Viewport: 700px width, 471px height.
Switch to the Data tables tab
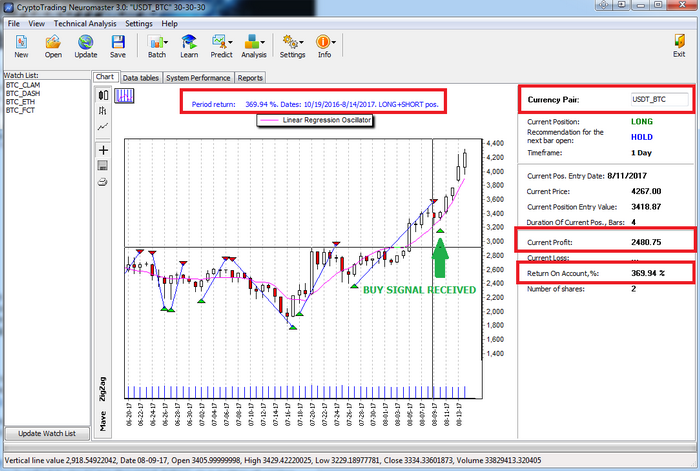tap(141, 78)
